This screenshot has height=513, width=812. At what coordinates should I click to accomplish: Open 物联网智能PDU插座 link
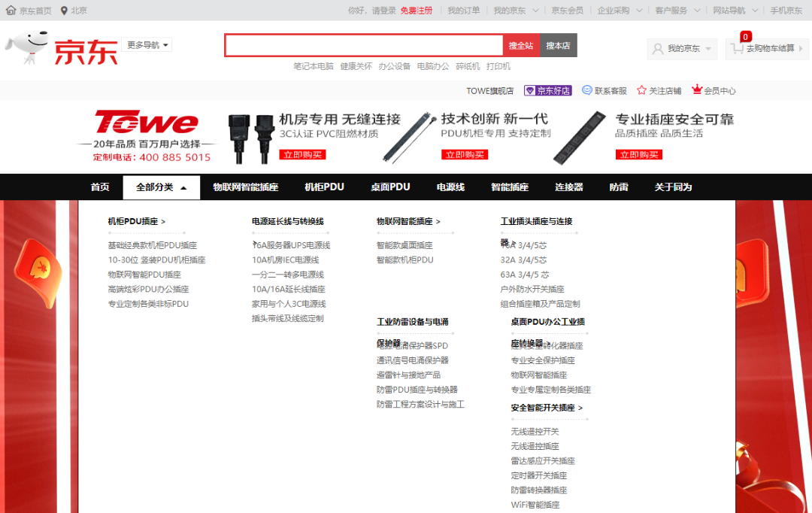(x=144, y=275)
